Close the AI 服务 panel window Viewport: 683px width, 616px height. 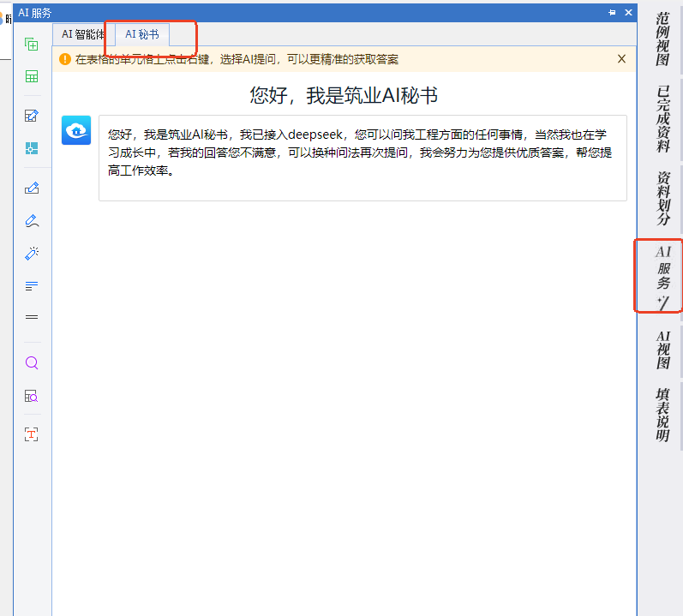pyautogui.click(x=628, y=13)
